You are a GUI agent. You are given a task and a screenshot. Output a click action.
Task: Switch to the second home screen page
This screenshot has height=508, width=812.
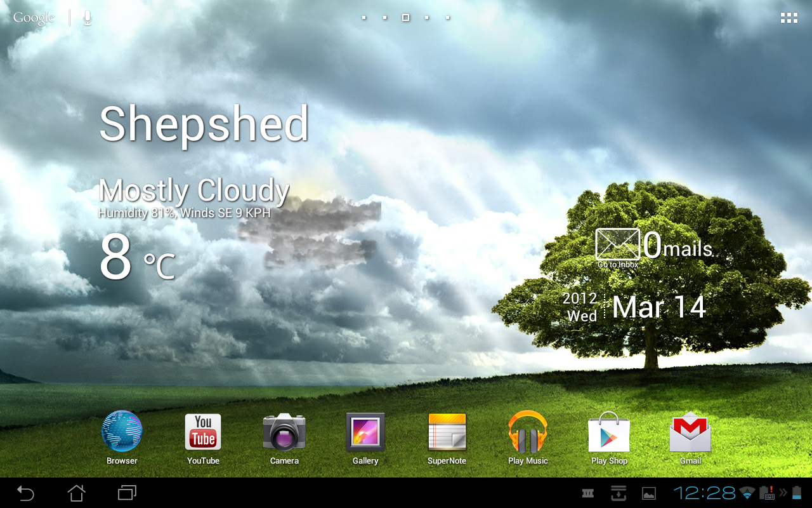[x=384, y=18]
